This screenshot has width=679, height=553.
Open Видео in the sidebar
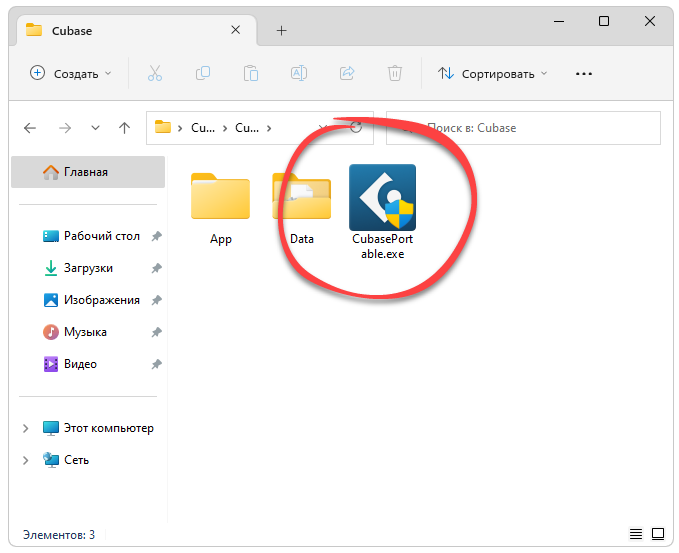click(69, 364)
